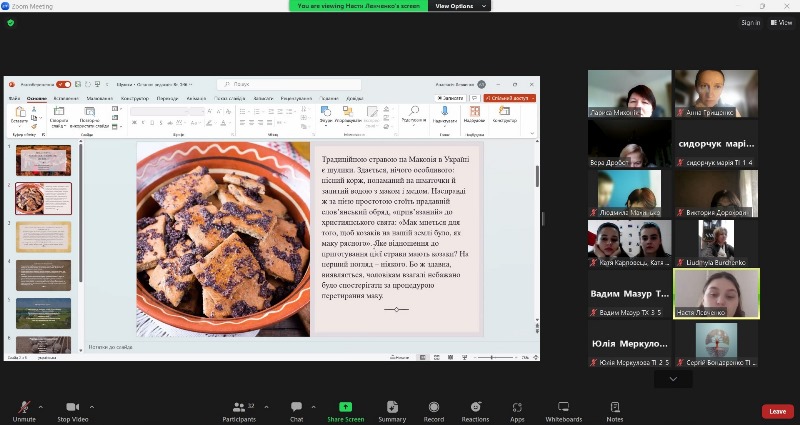The width and height of the screenshot is (800, 425).
Task: Open the View Options dropdown
Action: point(460,6)
